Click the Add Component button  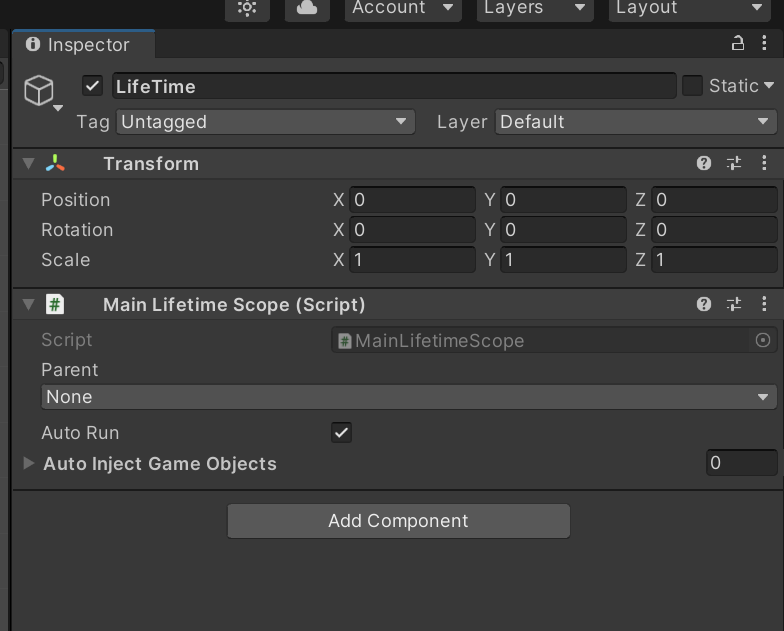[398, 521]
